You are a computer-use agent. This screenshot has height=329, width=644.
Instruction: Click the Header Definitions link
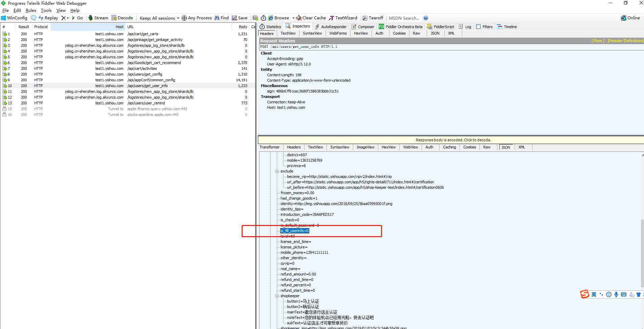point(625,41)
